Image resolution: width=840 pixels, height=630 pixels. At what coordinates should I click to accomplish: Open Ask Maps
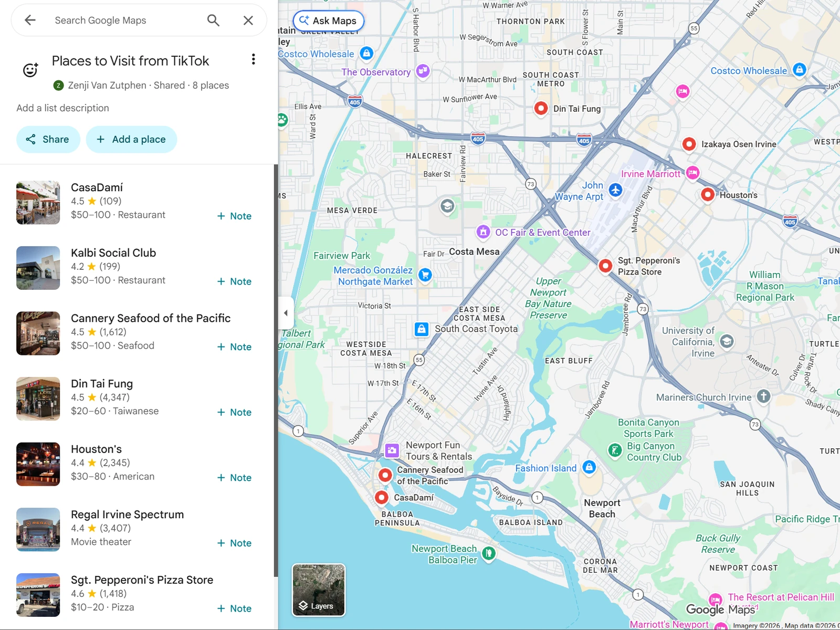328,21
